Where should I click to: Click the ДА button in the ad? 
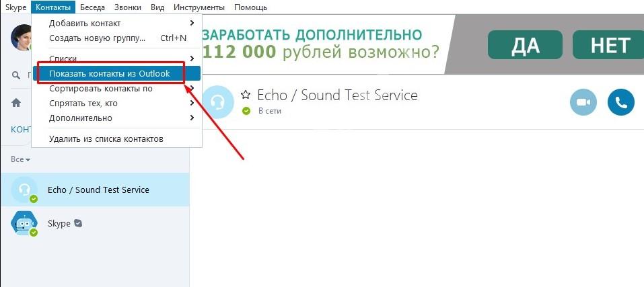click(525, 45)
